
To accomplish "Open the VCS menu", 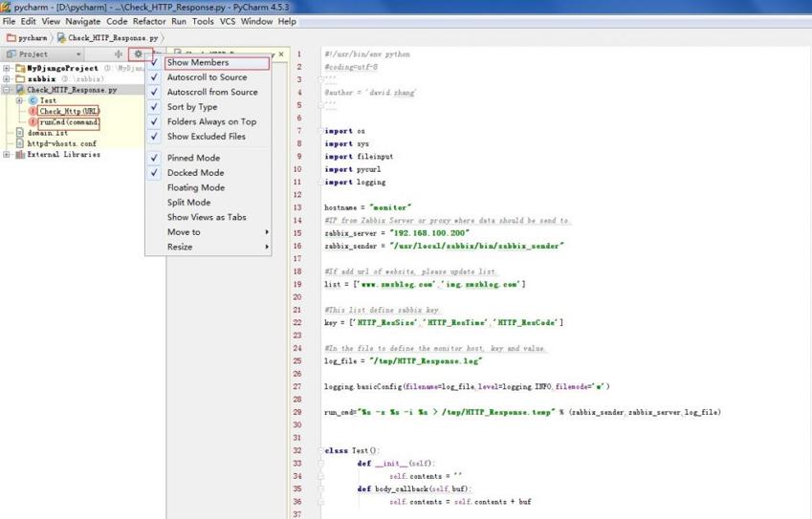I will point(228,21).
